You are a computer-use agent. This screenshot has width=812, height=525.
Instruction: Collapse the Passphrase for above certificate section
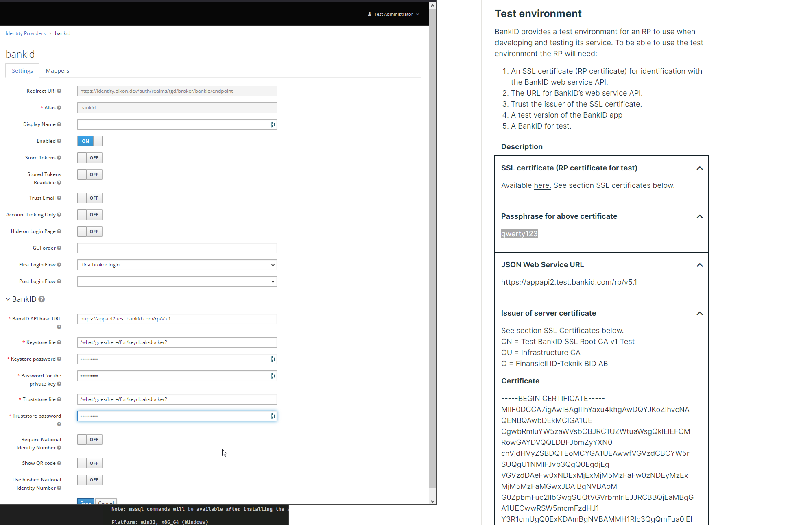(700, 216)
